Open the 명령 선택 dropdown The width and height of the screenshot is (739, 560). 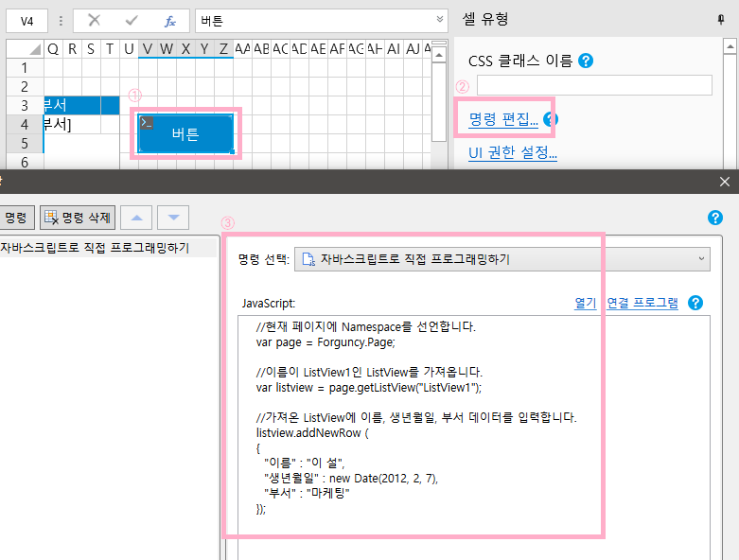click(501, 258)
